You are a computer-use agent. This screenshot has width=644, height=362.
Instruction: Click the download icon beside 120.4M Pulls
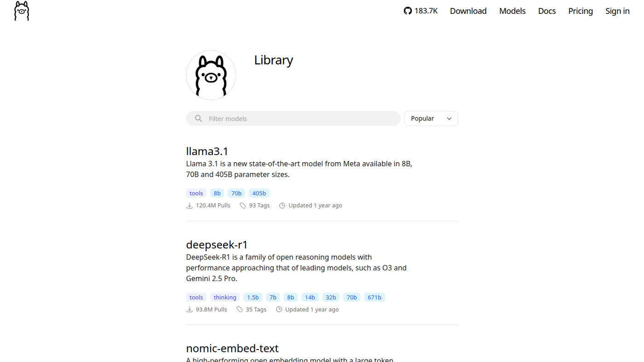click(190, 206)
